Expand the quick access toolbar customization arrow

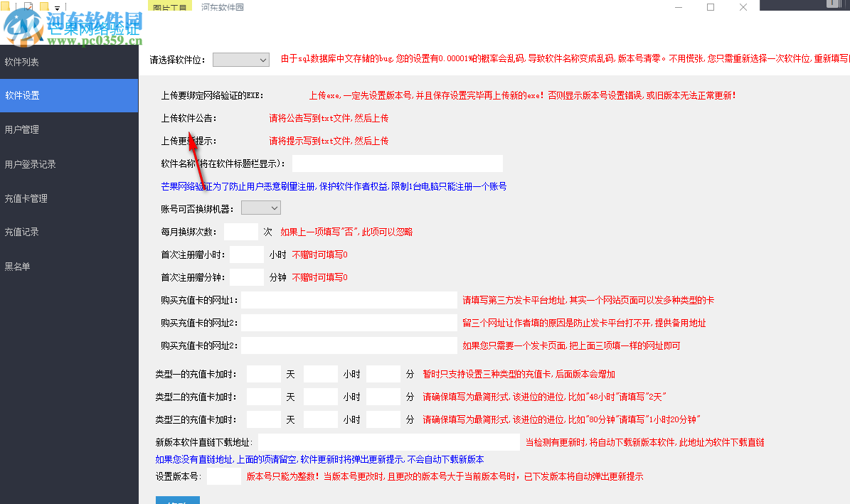click(x=57, y=7)
